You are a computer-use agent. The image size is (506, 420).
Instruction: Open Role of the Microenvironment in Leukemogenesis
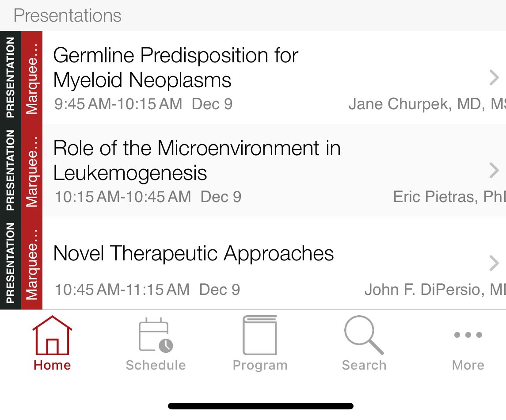[197, 160]
